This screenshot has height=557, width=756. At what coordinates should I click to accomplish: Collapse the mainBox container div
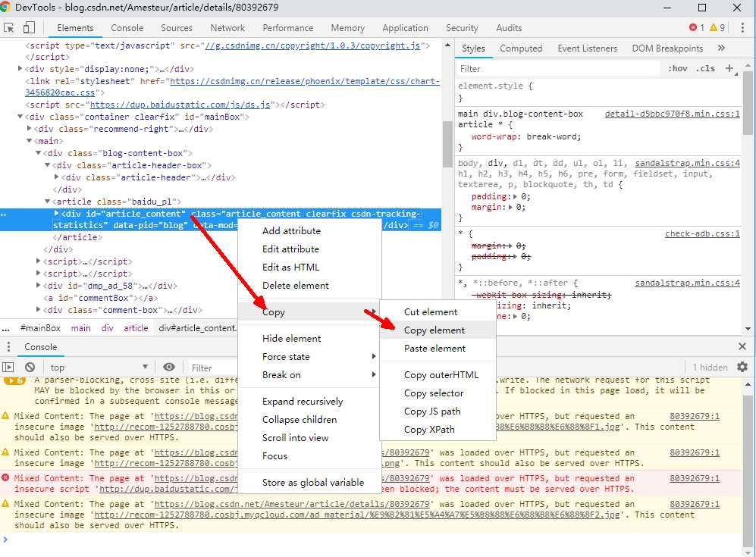(x=20, y=116)
